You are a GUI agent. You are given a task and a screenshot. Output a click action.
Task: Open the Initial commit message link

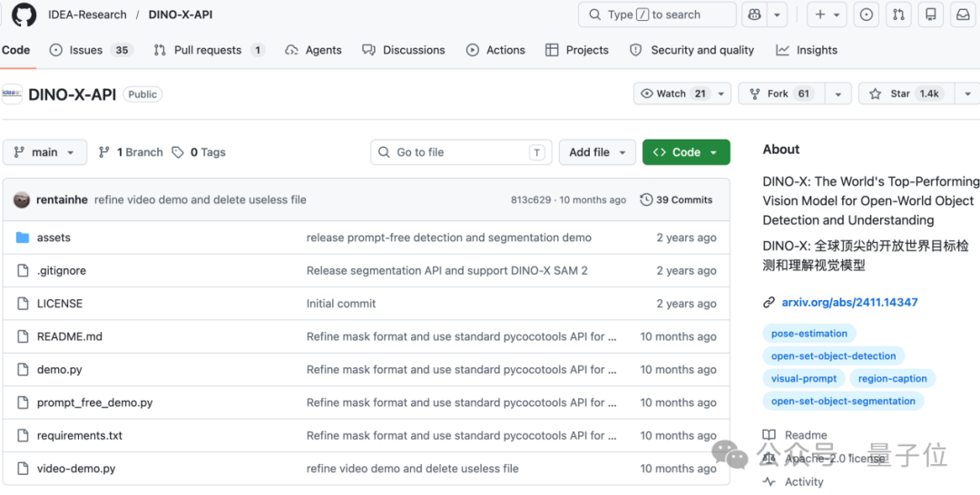pyautogui.click(x=341, y=304)
